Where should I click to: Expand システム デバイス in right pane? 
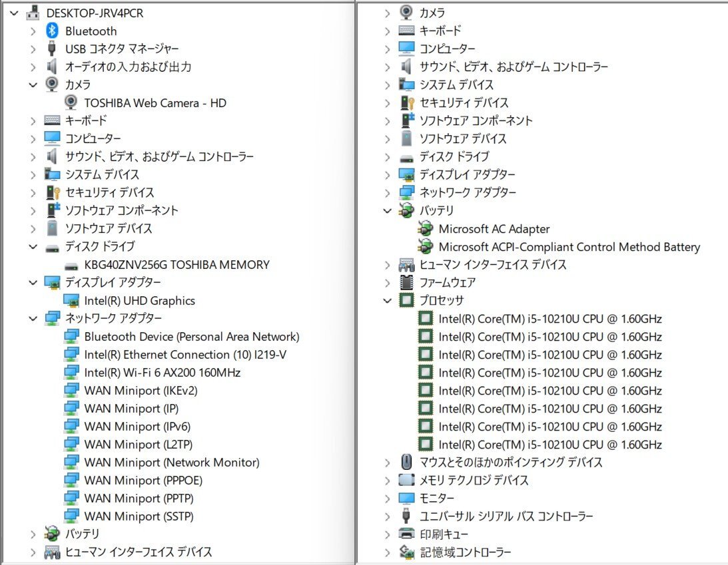point(387,85)
